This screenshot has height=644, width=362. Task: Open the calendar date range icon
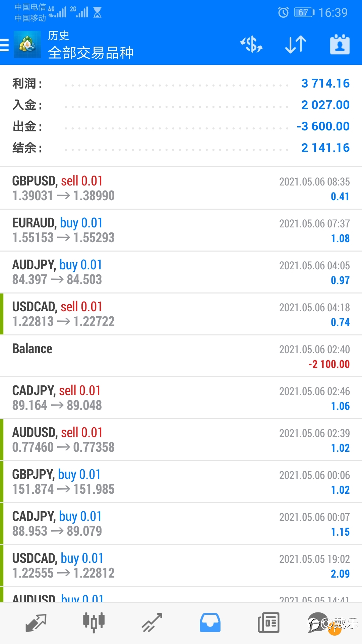(340, 45)
